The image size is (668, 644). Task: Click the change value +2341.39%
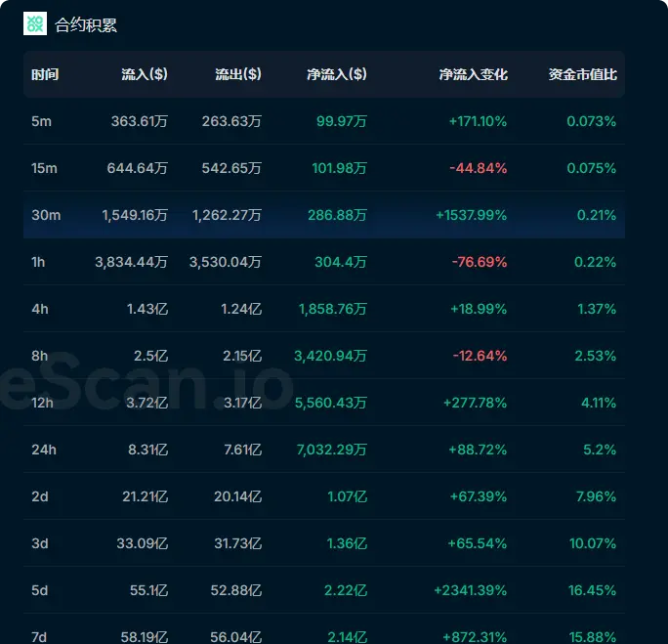[x=471, y=590]
